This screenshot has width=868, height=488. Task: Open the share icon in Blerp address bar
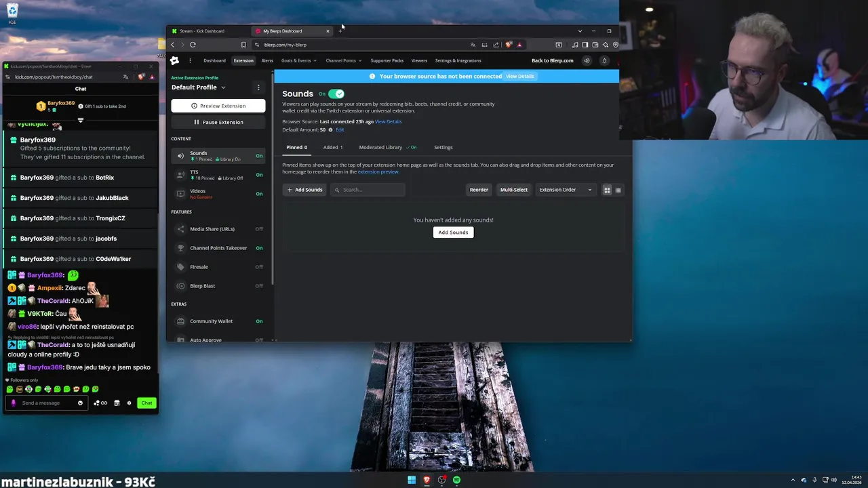click(x=496, y=45)
